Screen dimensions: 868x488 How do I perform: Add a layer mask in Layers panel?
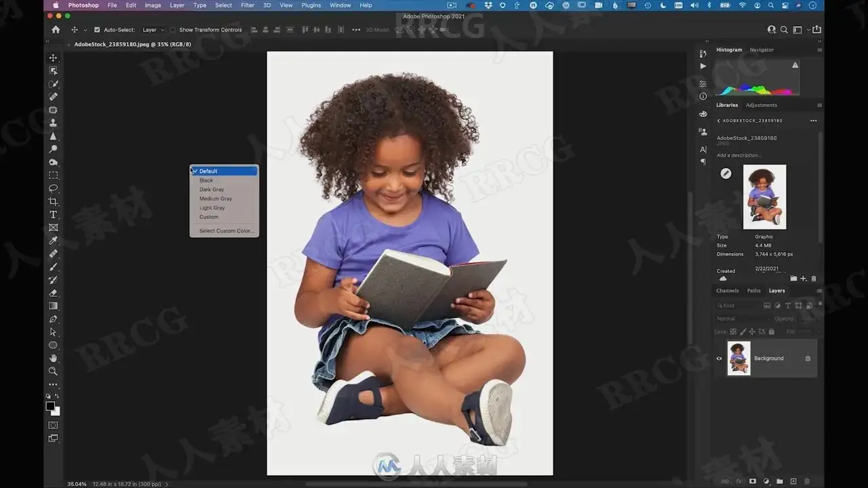[x=753, y=481]
